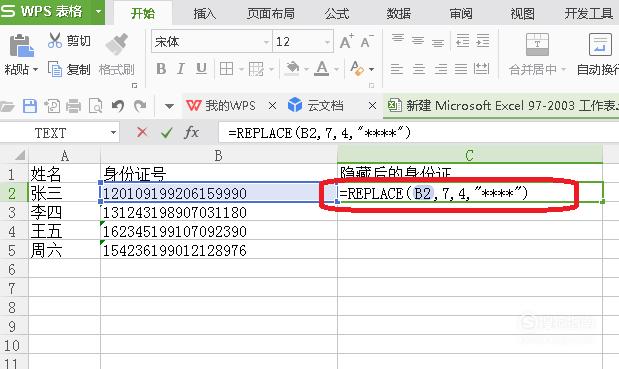
Task: Click the Cut scissors icon
Action: tap(54, 40)
